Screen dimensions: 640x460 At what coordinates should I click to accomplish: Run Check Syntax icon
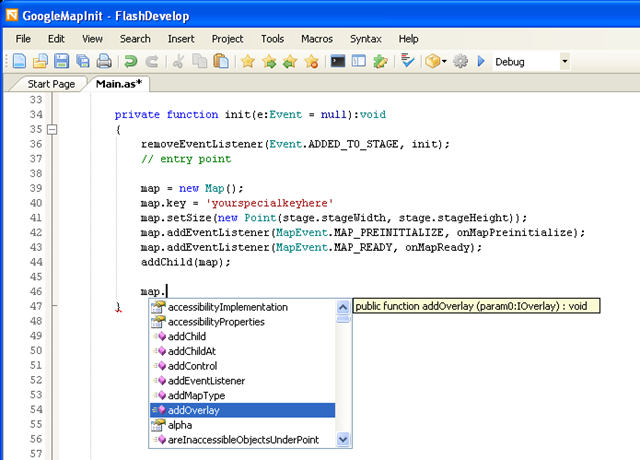coord(407,61)
